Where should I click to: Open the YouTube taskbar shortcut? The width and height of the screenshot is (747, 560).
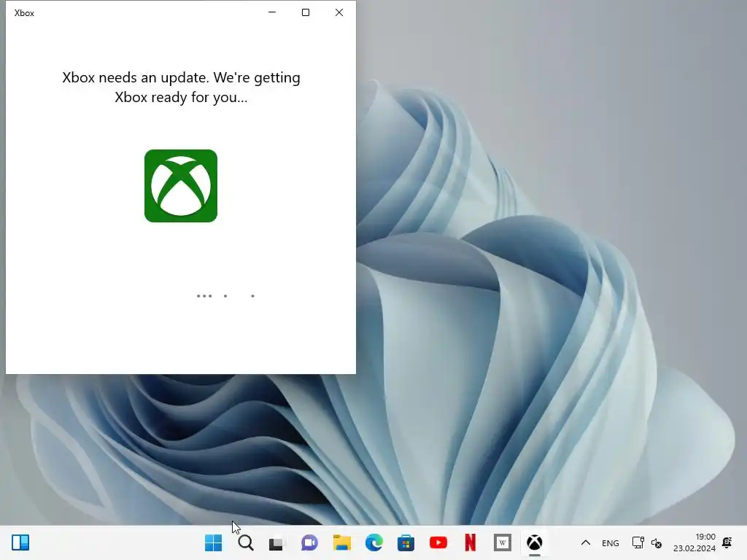(438, 542)
